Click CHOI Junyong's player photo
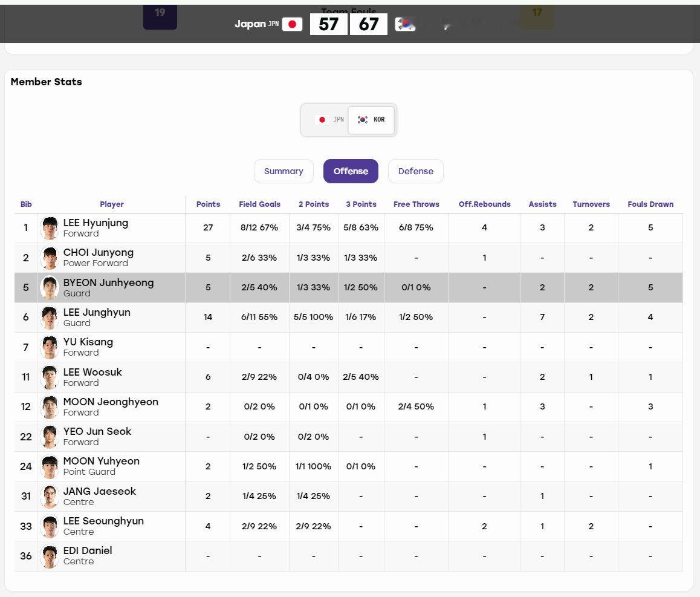Image resolution: width=700 pixels, height=597 pixels. [x=50, y=258]
